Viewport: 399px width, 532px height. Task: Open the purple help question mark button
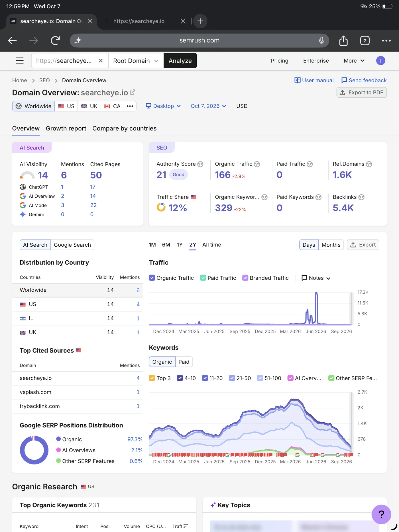381,514
